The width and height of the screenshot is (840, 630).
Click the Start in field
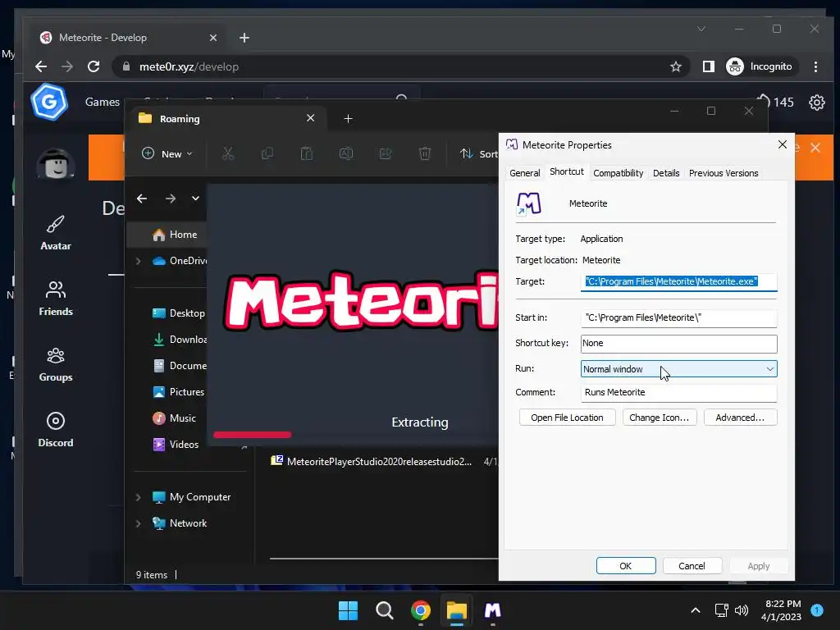(678, 317)
